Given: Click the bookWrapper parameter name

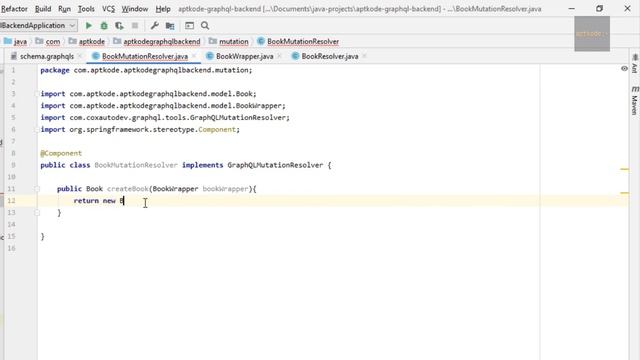Looking at the screenshot, I should coord(225,189).
